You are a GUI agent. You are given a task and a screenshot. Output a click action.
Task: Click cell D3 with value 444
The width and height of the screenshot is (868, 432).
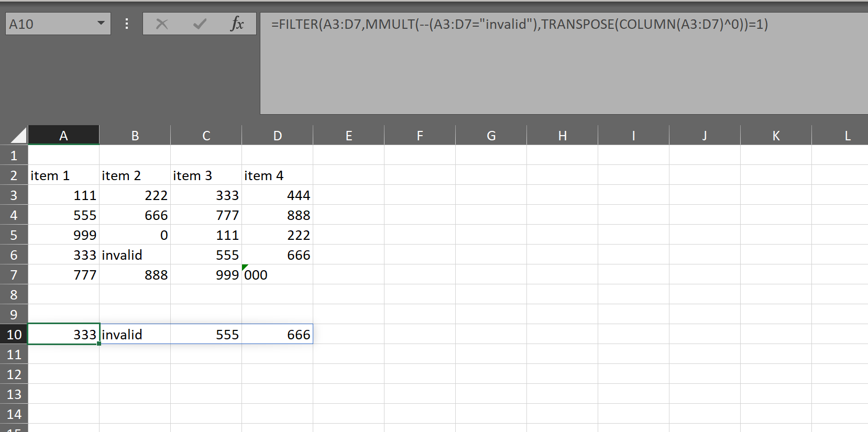pos(278,195)
